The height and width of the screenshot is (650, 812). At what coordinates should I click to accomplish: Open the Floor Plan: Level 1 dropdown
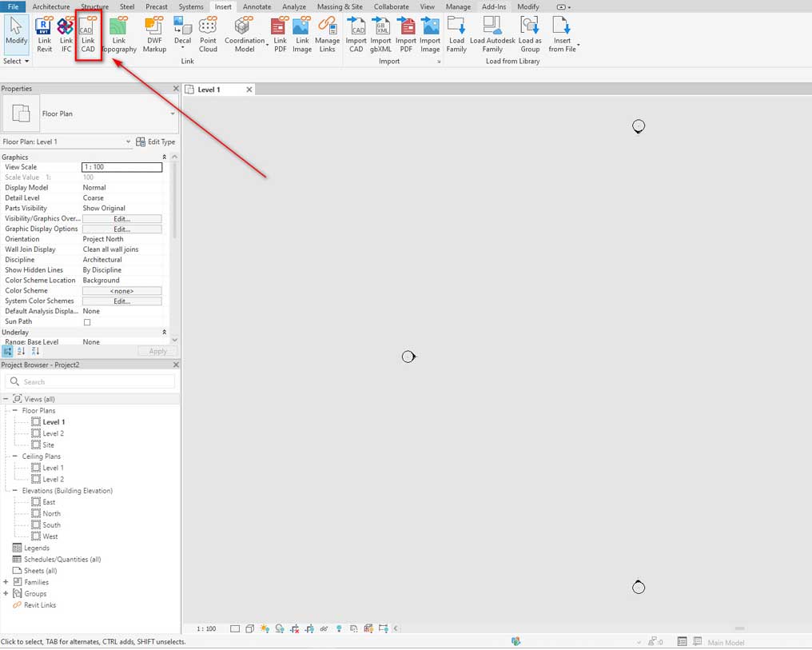[x=66, y=142]
